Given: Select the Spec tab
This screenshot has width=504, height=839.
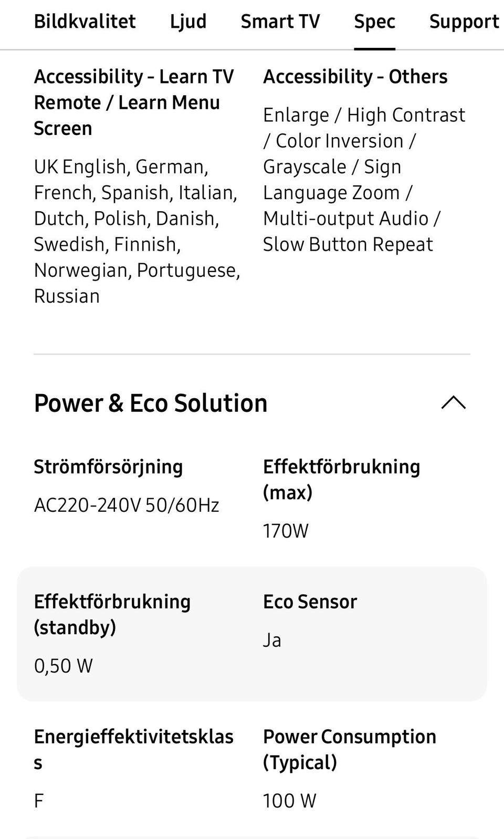Looking at the screenshot, I should pyautogui.click(x=374, y=22).
